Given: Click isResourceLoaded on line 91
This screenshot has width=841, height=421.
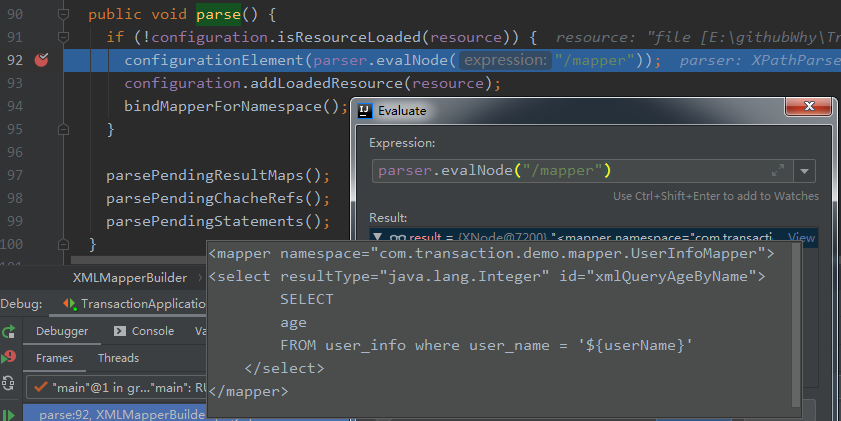Looking at the screenshot, I should click(x=350, y=38).
